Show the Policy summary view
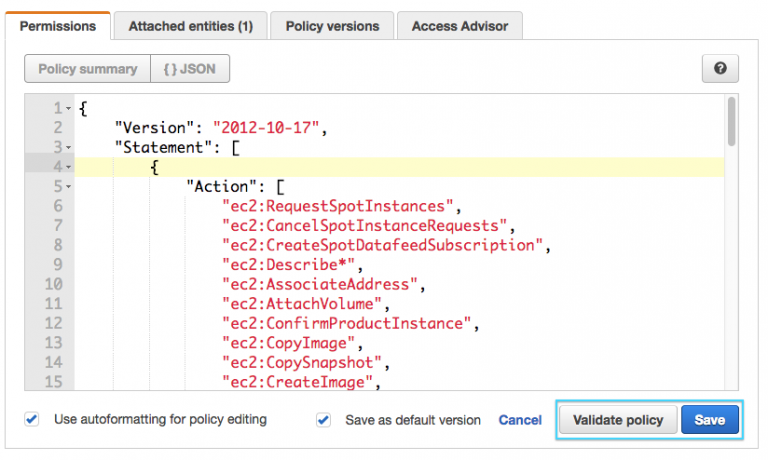 click(x=88, y=69)
